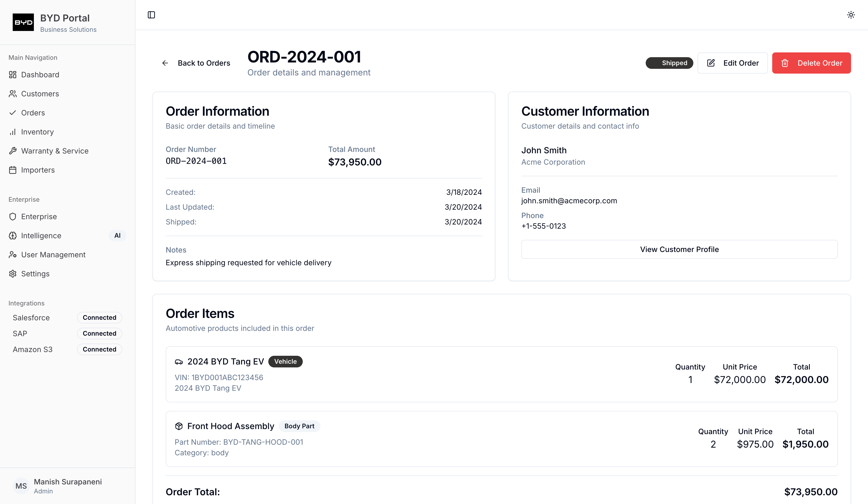
Task: Click the User Management person-gear icon
Action: 13,255
